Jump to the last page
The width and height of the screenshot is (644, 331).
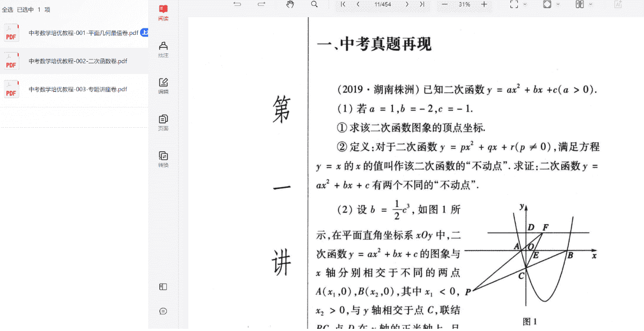(422, 4)
